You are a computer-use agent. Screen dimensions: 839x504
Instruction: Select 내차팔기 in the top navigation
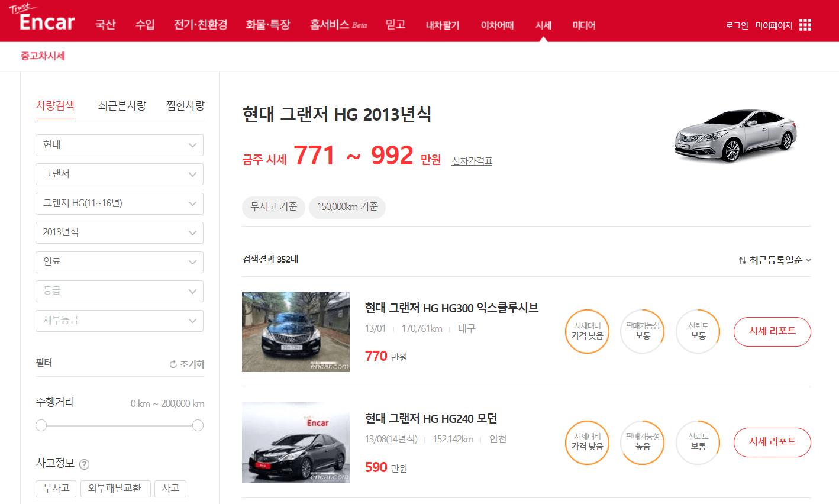pos(443,26)
